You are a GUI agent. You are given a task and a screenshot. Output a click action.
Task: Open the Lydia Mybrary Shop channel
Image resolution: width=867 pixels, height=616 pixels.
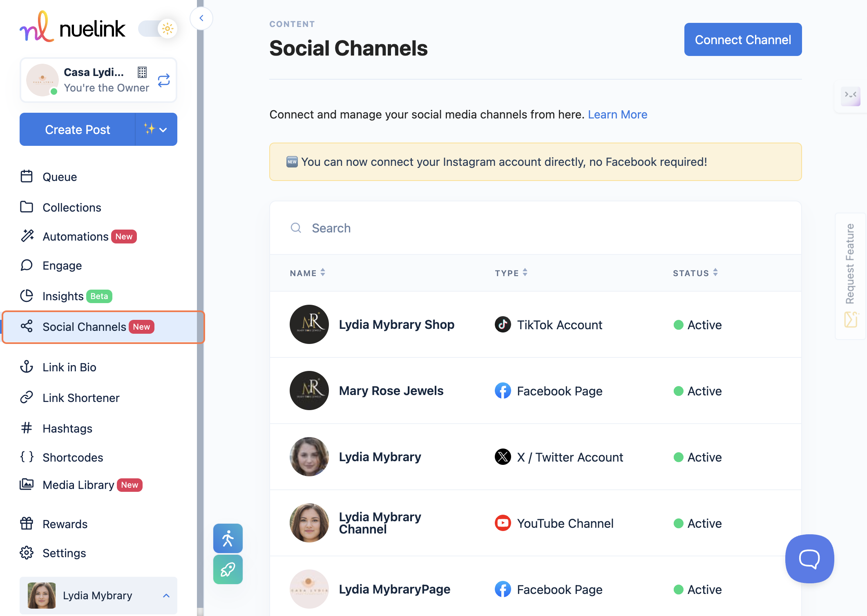396,325
